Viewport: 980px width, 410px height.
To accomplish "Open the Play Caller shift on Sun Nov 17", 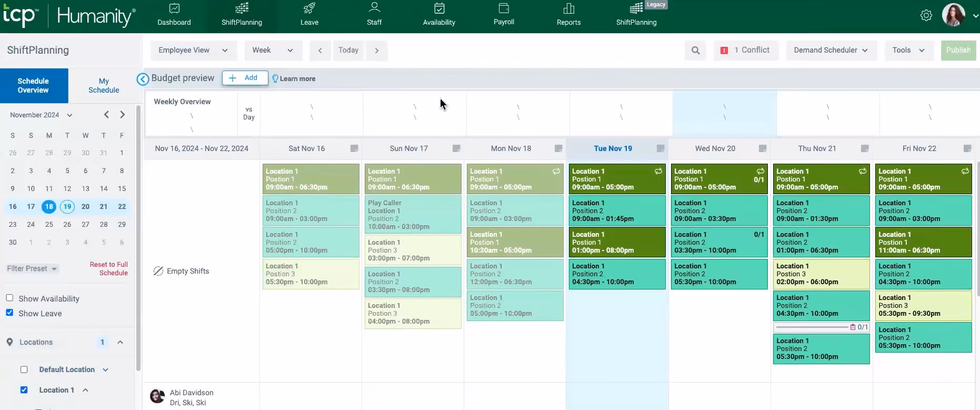I will pyautogui.click(x=413, y=215).
